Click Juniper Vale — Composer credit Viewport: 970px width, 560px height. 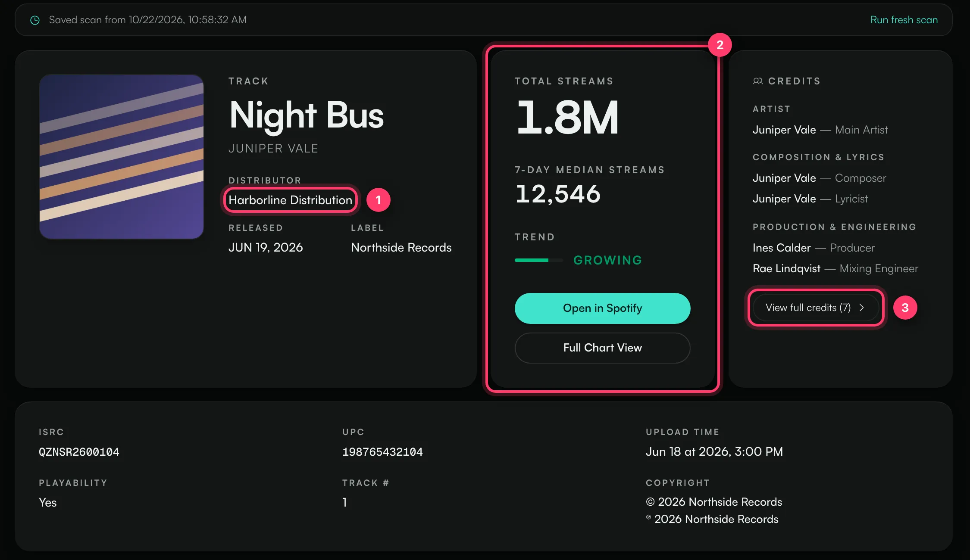[x=819, y=178]
